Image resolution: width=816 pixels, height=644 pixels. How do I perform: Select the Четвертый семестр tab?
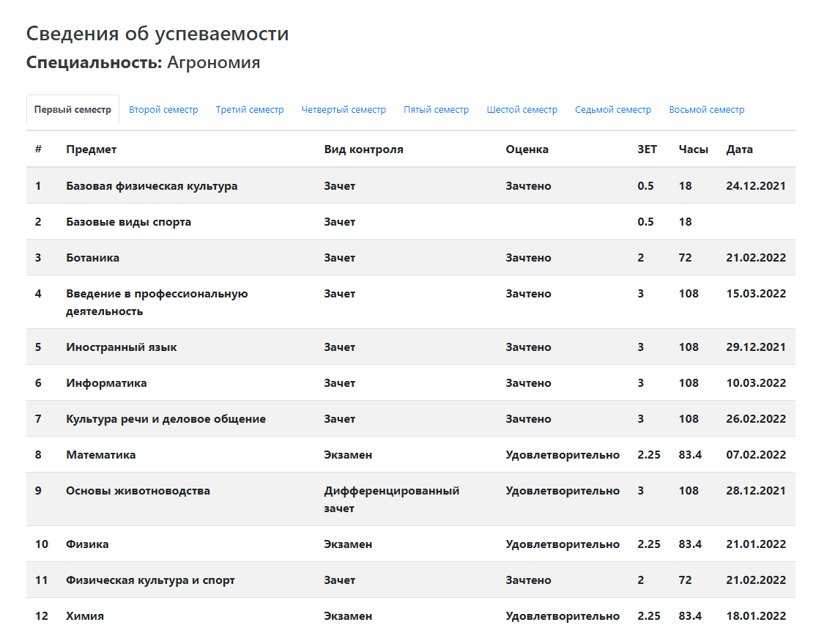pos(344,110)
